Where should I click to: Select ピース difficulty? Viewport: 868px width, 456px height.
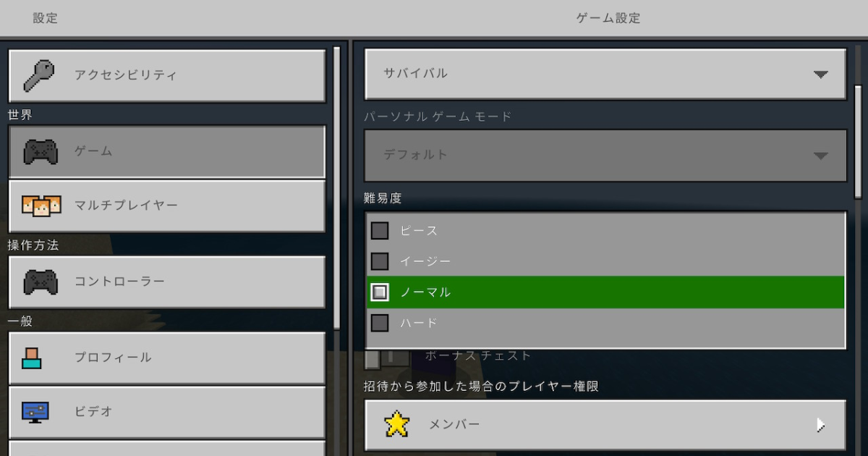605,230
